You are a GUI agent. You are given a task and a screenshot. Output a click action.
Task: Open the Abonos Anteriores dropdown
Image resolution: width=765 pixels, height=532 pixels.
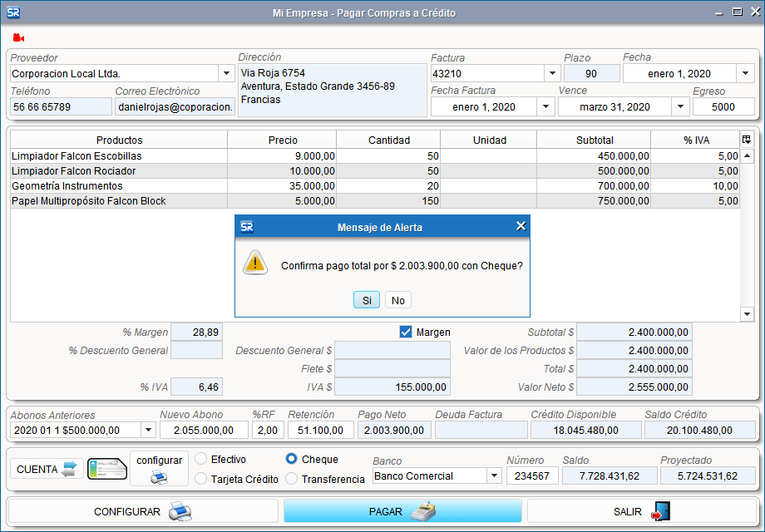(x=148, y=430)
